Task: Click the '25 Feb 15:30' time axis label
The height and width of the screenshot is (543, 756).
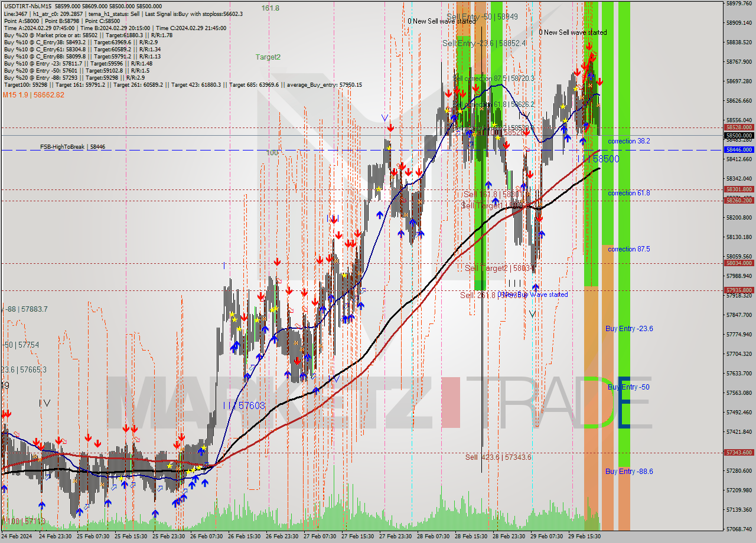Action: [x=131, y=537]
